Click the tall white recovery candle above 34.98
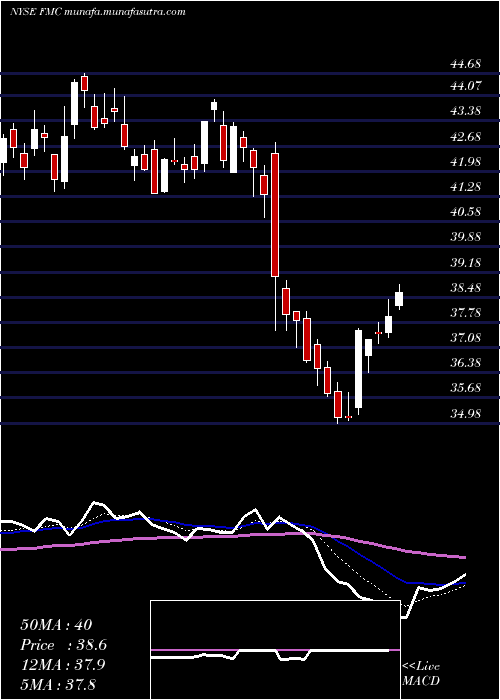500x700 pixels. click(358, 369)
